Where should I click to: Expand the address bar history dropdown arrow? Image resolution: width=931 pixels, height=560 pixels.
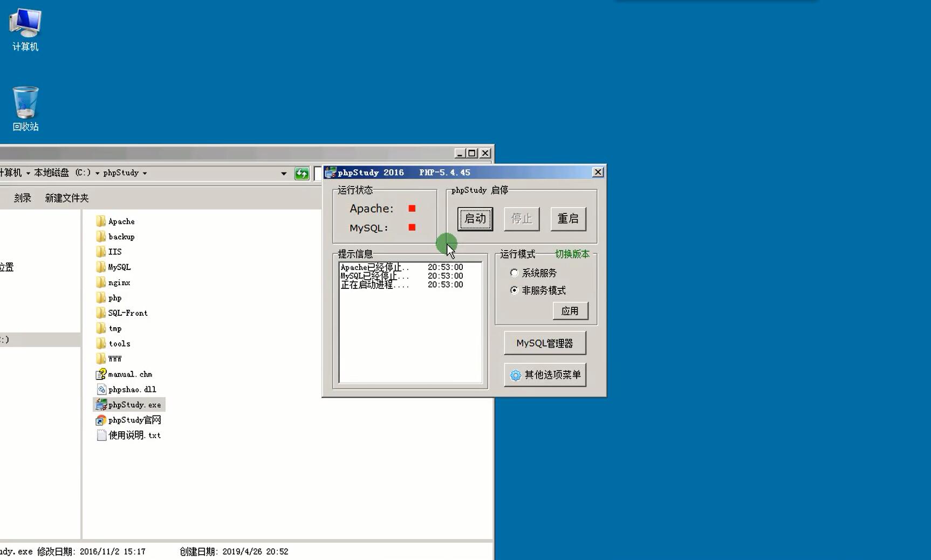tap(284, 174)
